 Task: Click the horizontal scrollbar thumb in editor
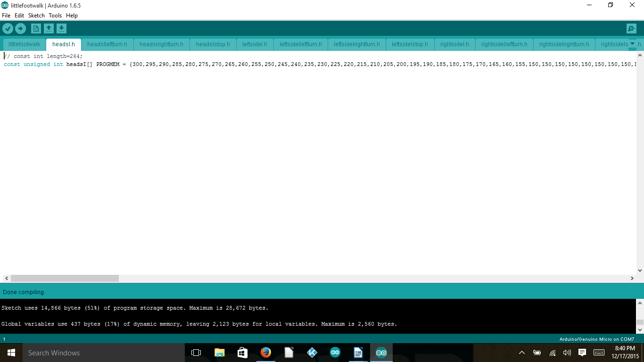65,279
